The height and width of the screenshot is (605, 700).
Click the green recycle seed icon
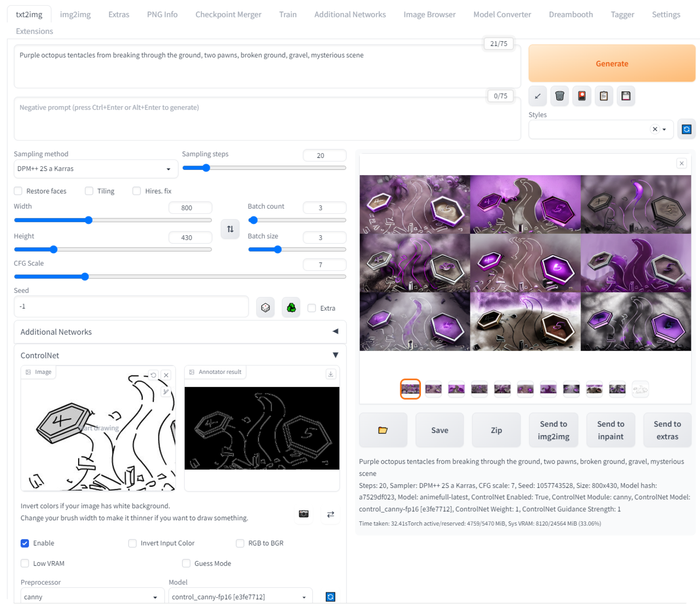pyautogui.click(x=291, y=307)
